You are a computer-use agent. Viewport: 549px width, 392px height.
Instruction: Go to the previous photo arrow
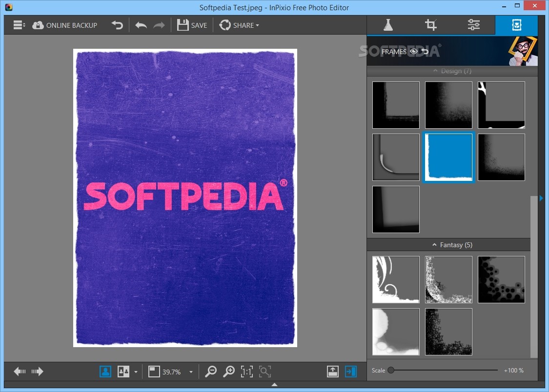(x=20, y=371)
